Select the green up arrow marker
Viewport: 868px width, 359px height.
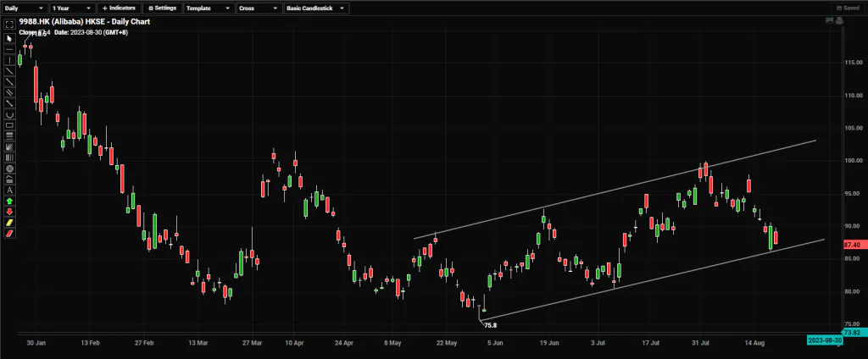[x=9, y=201]
